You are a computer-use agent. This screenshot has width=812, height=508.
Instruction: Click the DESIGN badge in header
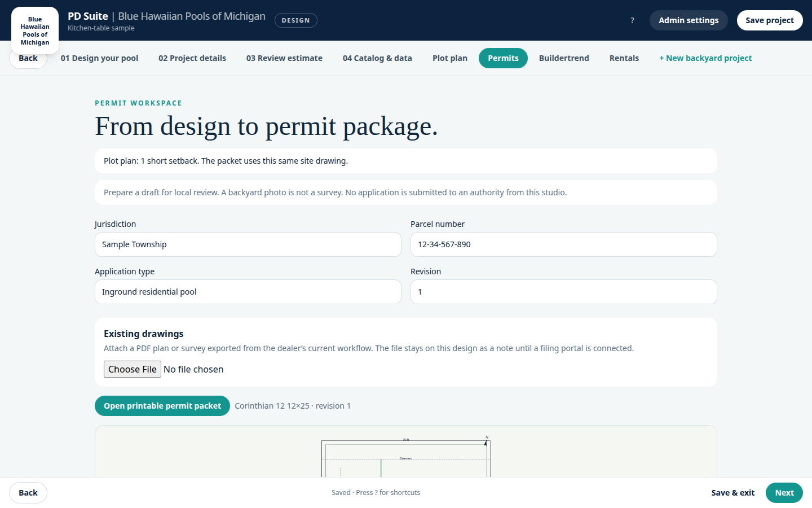point(296,20)
